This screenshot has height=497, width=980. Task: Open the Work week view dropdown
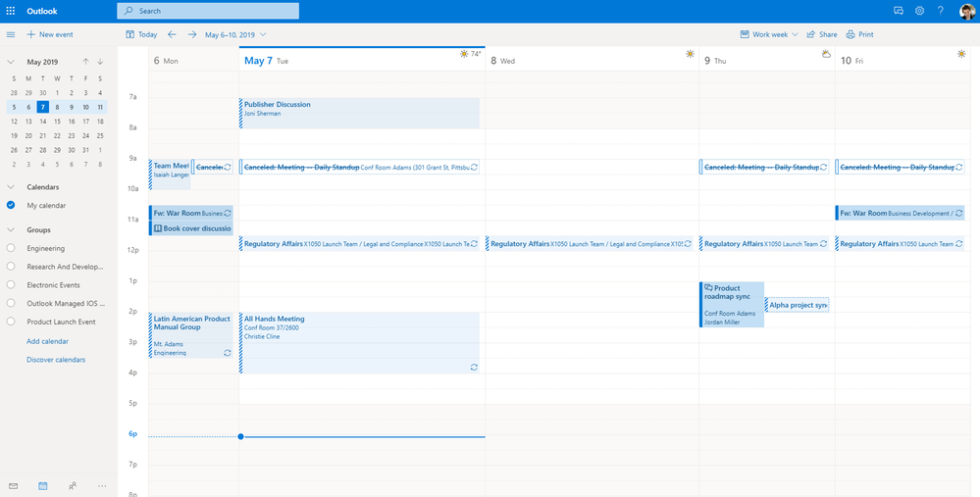tap(769, 34)
